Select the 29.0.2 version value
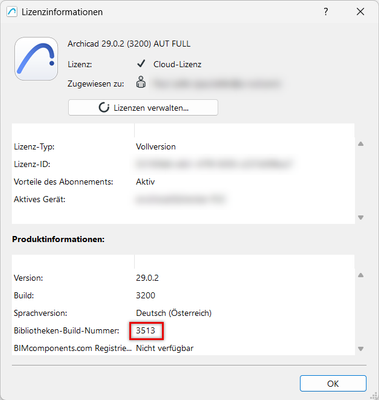This screenshot has width=379, height=400. click(147, 278)
